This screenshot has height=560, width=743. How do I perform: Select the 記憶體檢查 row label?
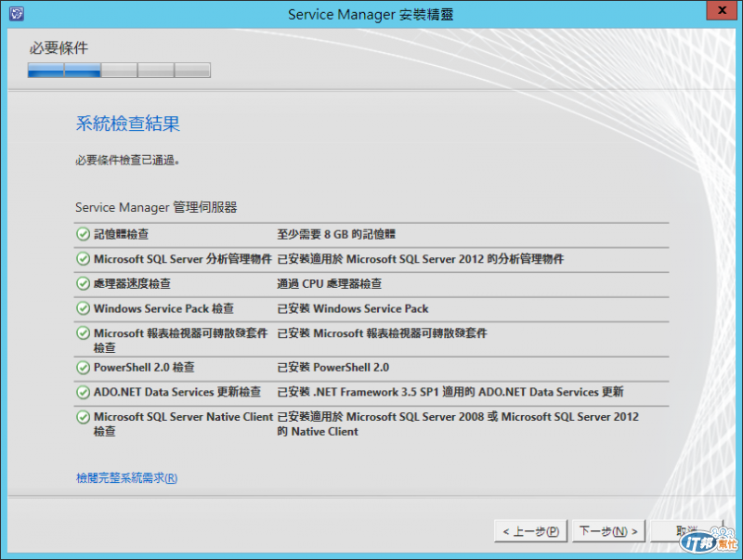point(122,234)
